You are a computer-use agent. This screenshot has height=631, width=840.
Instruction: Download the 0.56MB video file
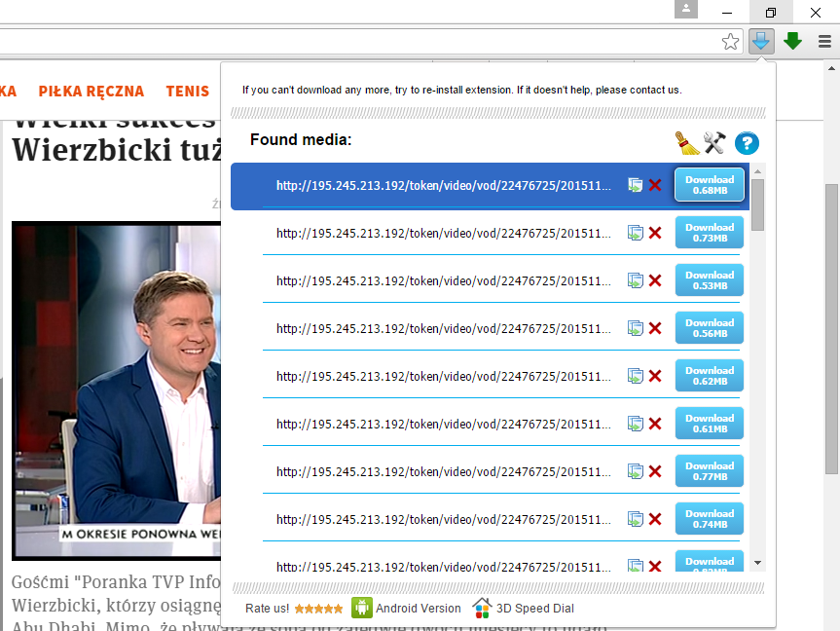click(710, 328)
